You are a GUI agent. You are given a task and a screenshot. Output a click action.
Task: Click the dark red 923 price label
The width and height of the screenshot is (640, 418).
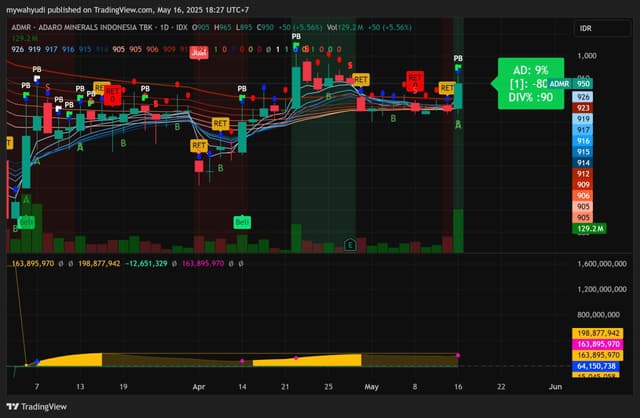(x=583, y=108)
